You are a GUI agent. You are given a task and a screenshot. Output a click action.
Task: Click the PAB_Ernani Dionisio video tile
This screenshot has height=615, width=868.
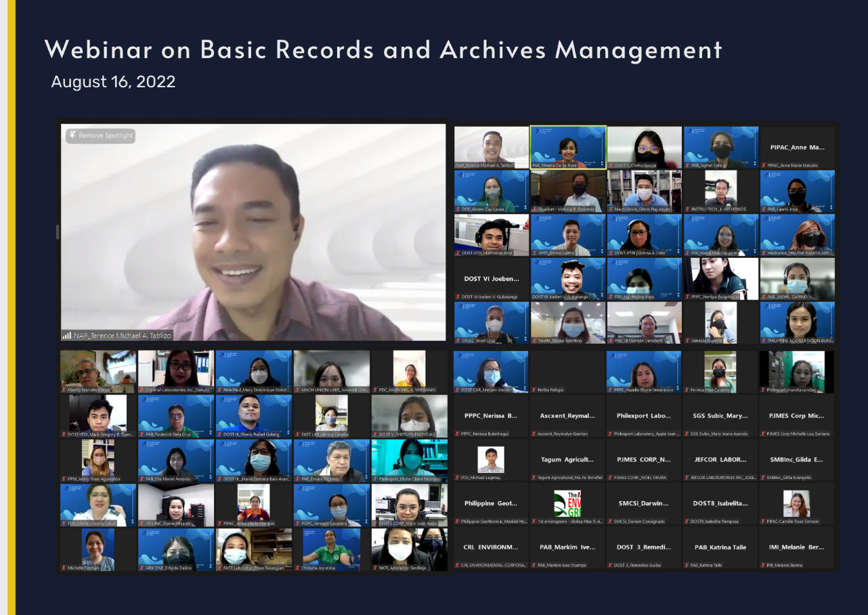pos(331,460)
